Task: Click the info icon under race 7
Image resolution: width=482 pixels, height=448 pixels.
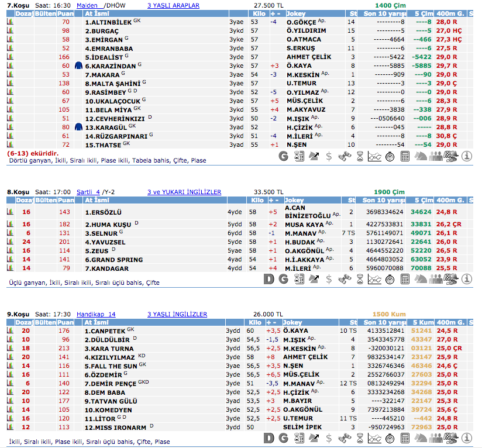Action: (466, 156)
